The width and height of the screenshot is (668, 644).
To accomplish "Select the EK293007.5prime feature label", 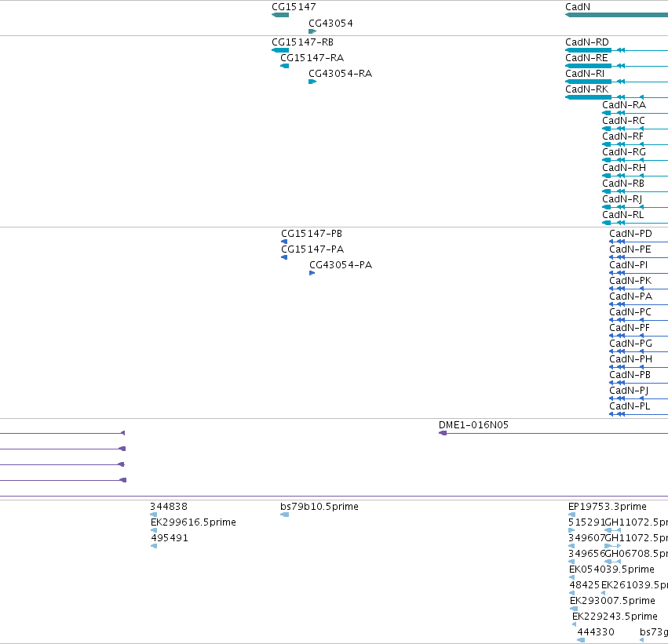I will coord(612,601).
